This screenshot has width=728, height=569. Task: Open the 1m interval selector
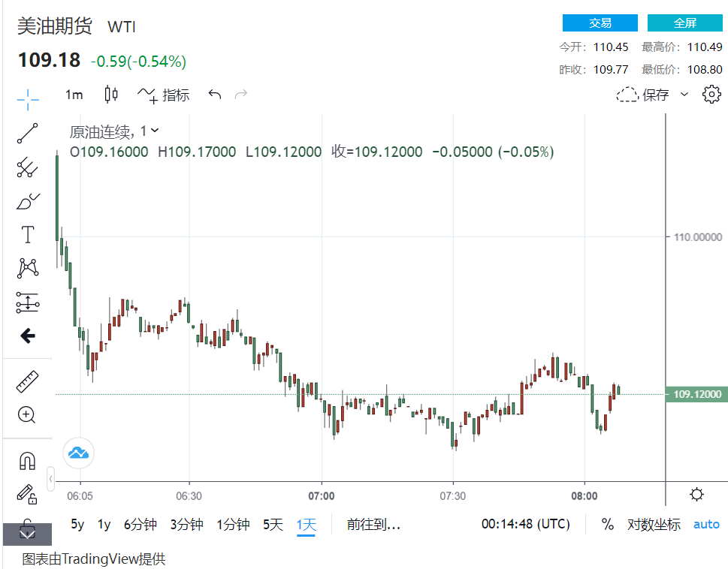74,95
